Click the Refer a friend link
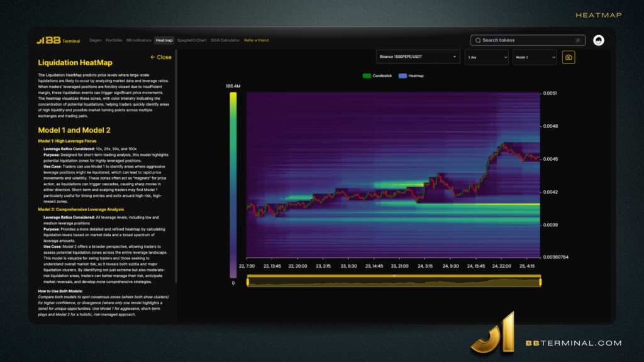The width and height of the screenshot is (644, 362). (x=256, y=40)
